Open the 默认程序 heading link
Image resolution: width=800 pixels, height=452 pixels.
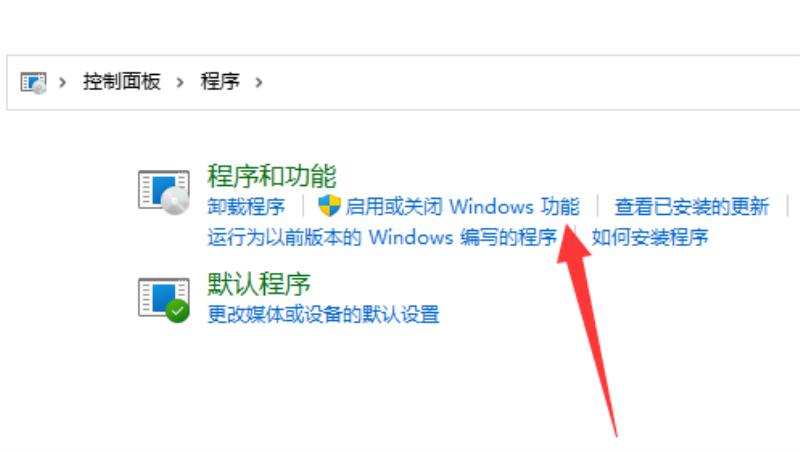click(259, 284)
